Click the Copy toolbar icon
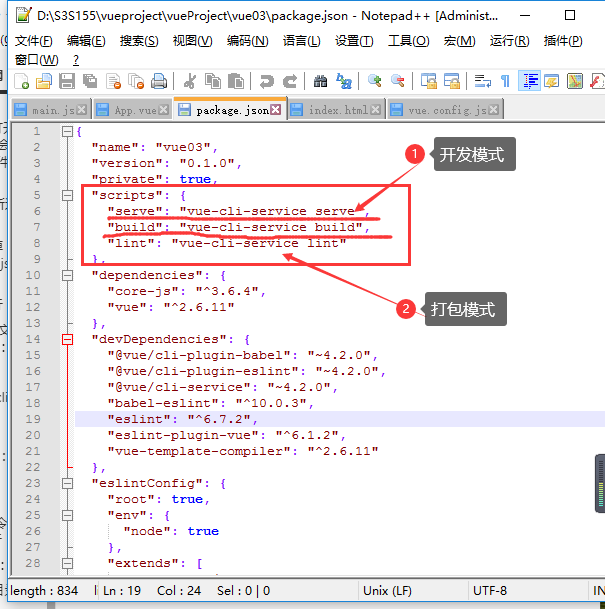This screenshot has width=605, height=609. pos(213,81)
